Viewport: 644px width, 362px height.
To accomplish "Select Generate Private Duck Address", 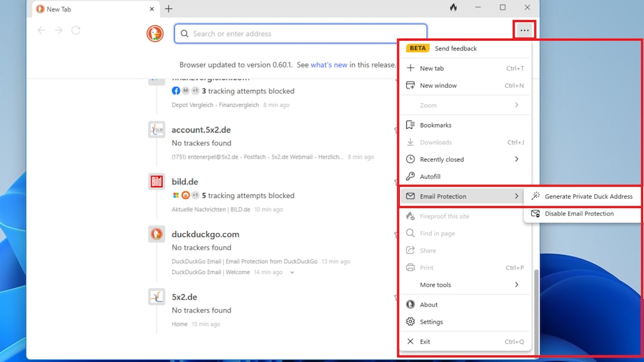I will [588, 196].
